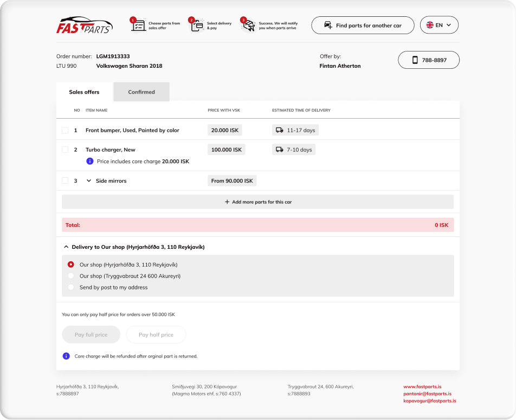The width and height of the screenshot is (516, 420).
Task: Click Add more parts for this car
Action: click(257, 202)
